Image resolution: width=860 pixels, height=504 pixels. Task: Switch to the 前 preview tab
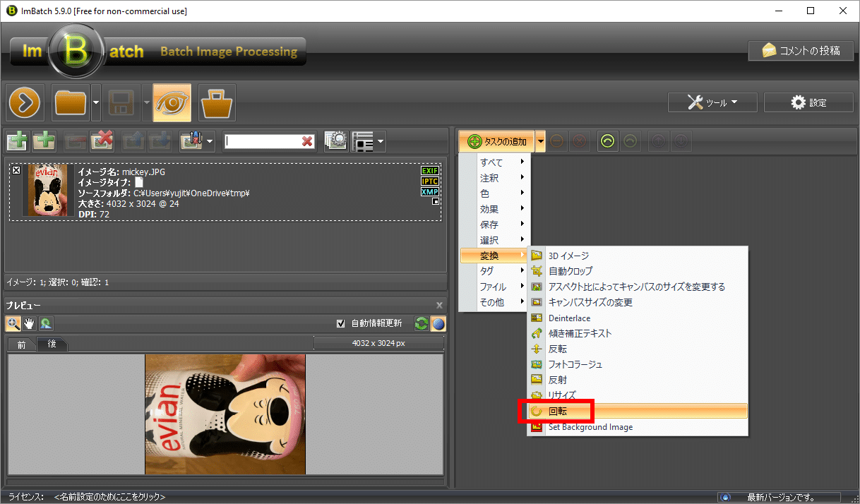22,344
